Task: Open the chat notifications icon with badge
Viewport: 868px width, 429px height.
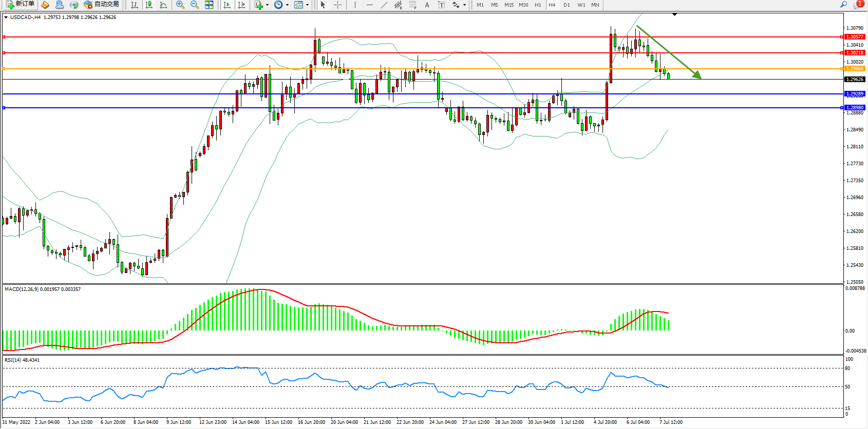Action: (x=857, y=5)
